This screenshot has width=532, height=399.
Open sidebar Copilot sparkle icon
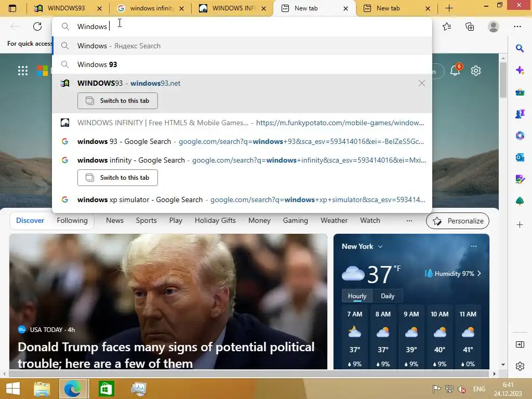[x=520, y=70]
